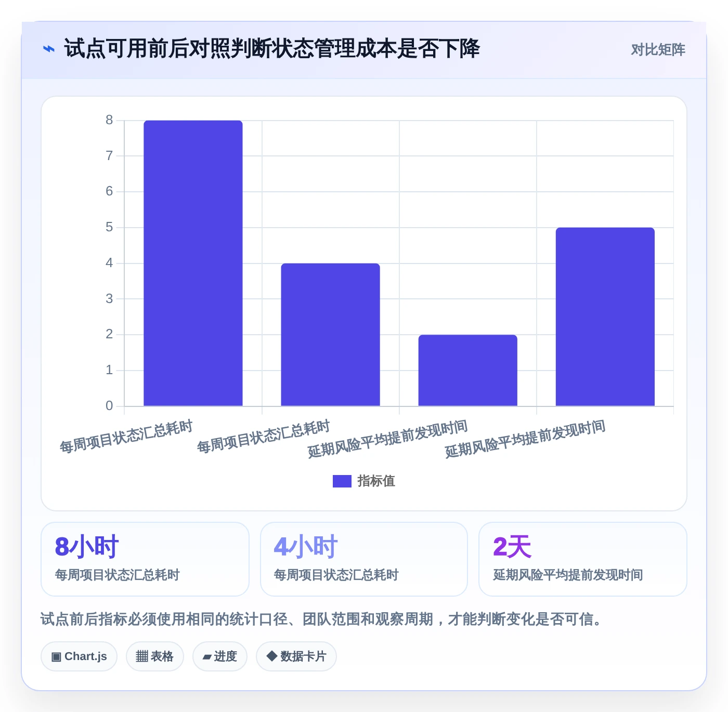Toggle the 指标值 legend color swatch
The width and height of the screenshot is (728, 712).
tap(342, 481)
